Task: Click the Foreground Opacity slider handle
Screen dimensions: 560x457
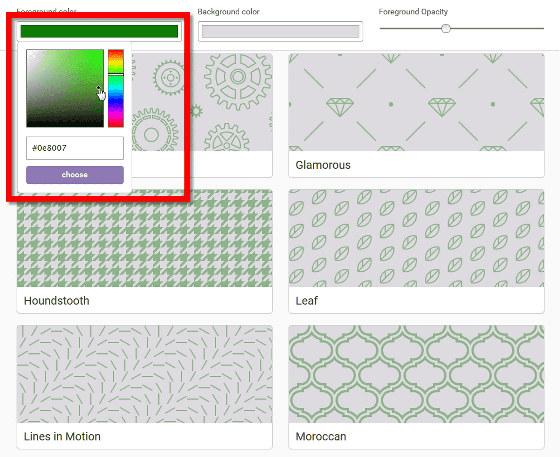Action: [x=445, y=28]
